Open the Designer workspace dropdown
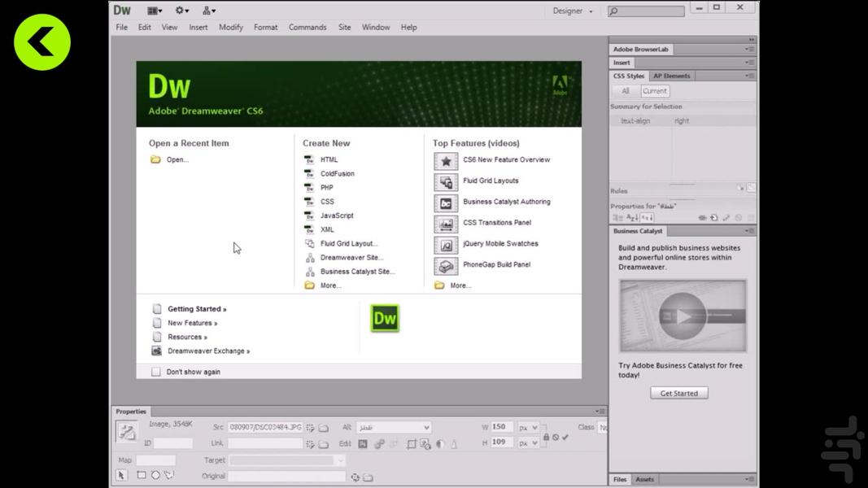Screen dimensions: 868x488 pos(573,11)
